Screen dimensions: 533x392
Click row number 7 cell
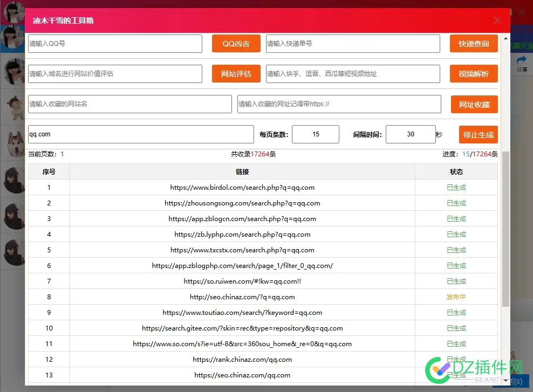(x=49, y=281)
